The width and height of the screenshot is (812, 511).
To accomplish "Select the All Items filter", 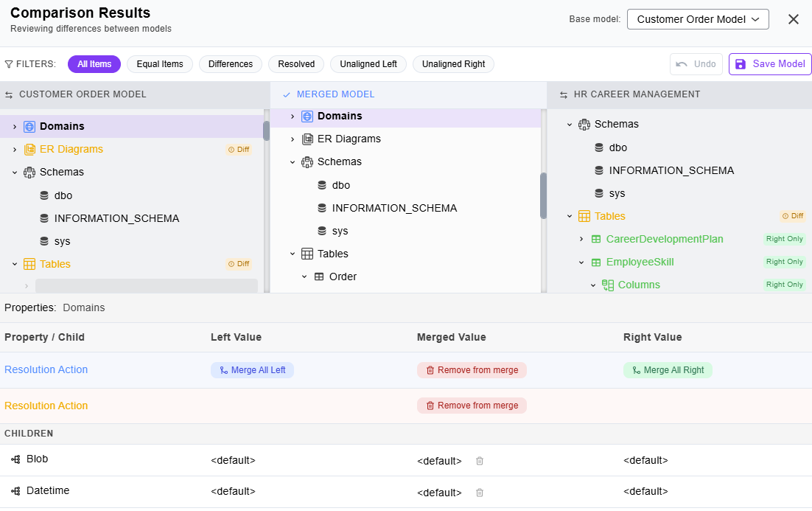I will (x=94, y=64).
